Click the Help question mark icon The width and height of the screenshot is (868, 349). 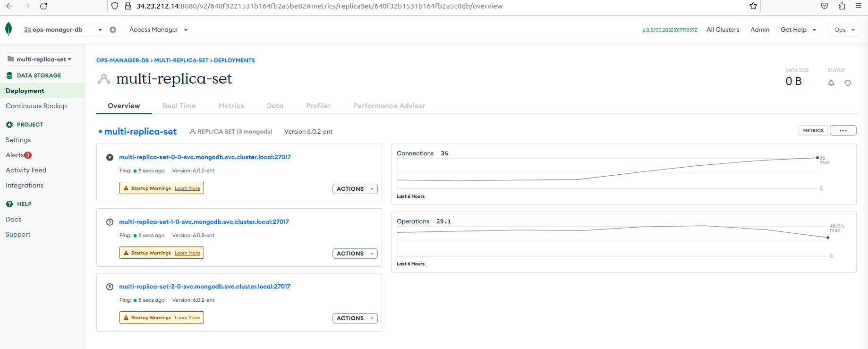9,204
